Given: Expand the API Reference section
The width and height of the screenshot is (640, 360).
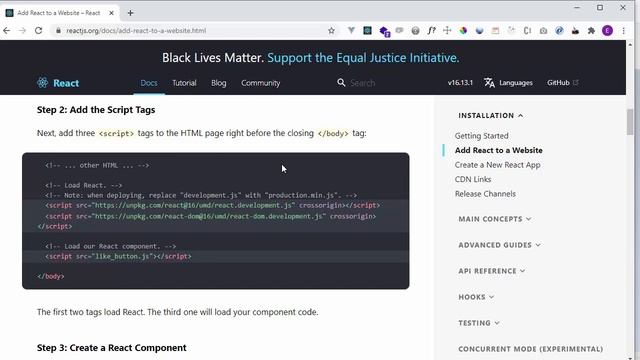Looking at the screenshot, I should [492, 271].
